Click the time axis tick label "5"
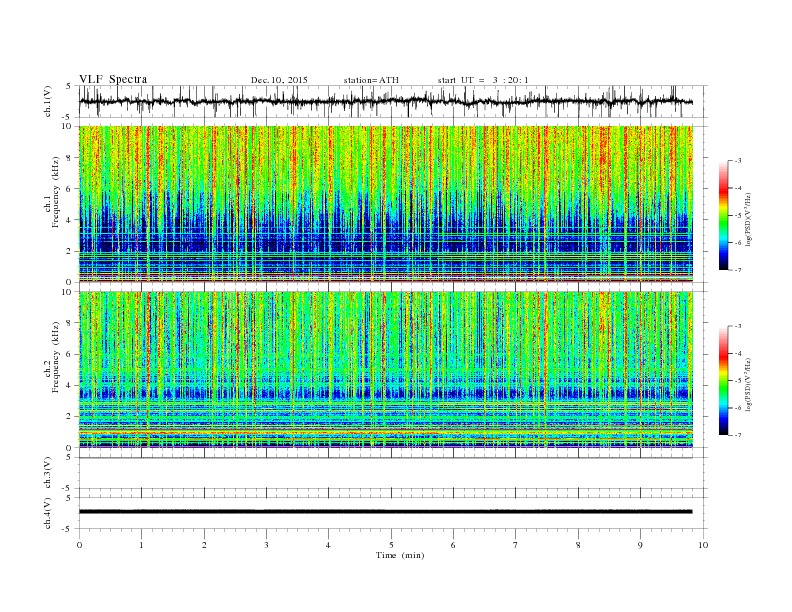The width and height of the screenshot is (792, 612). coord(391,545)
